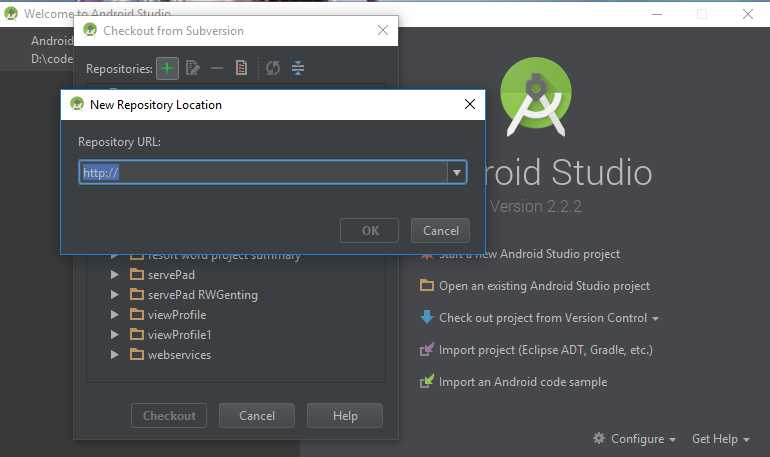Click the repository details document icon
Screen dimensions: 770x457
pos(241,68)
